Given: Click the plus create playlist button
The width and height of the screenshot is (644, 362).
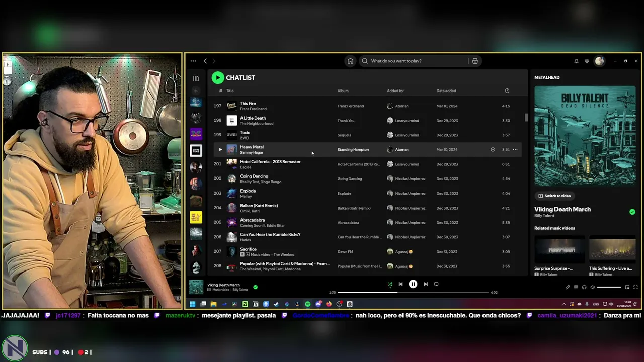Looking at the screenshot, I should pyautogui.click(x=196, y=90).
